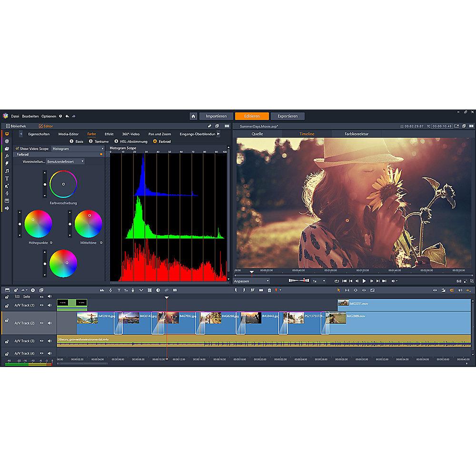Open the project bin folder sidebar icon

(7, 149)
